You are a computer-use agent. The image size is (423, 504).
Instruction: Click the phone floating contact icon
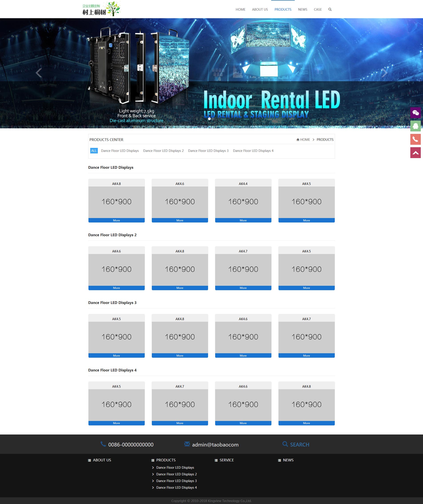click(x=415, y=139)
